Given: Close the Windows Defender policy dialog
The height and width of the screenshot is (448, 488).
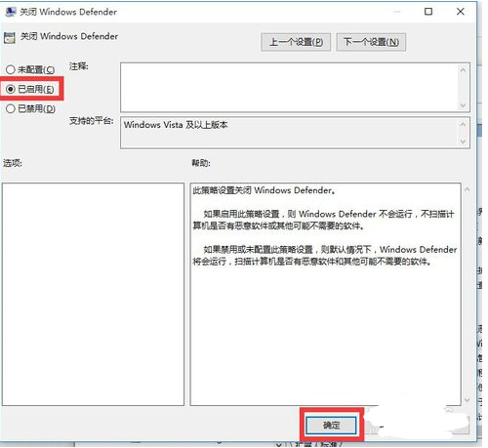Looking at the screenshot, I should point(461,12).
